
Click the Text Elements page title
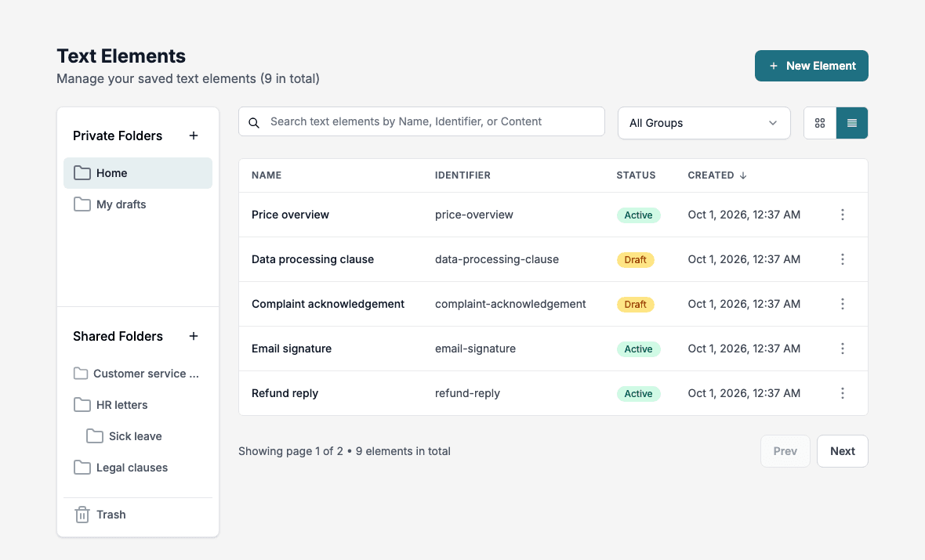click(121, 56)
